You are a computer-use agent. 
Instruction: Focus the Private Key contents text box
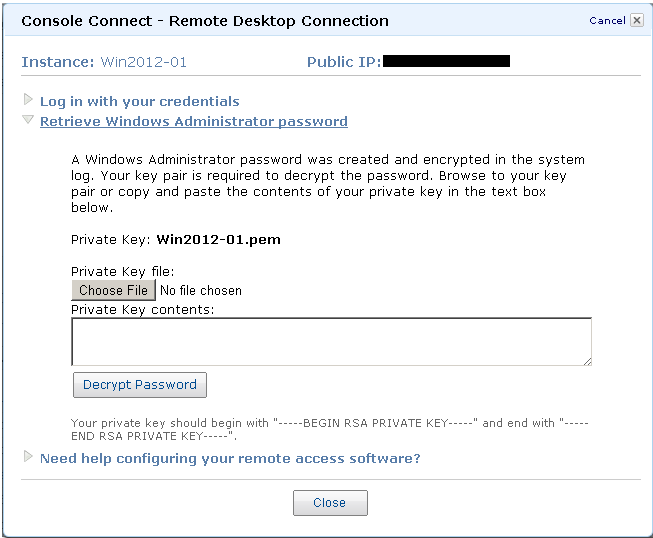[x=330, y=341]
